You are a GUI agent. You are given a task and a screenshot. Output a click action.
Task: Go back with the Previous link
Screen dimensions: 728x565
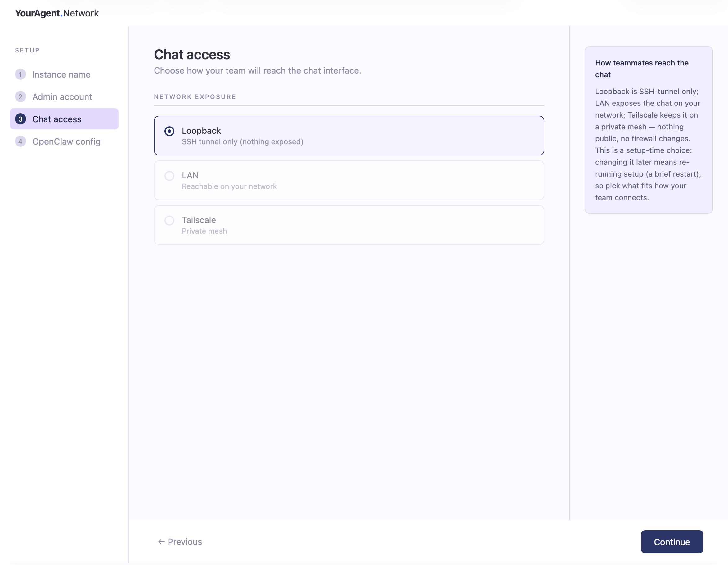pyautogui.click(x=180, y=542)
